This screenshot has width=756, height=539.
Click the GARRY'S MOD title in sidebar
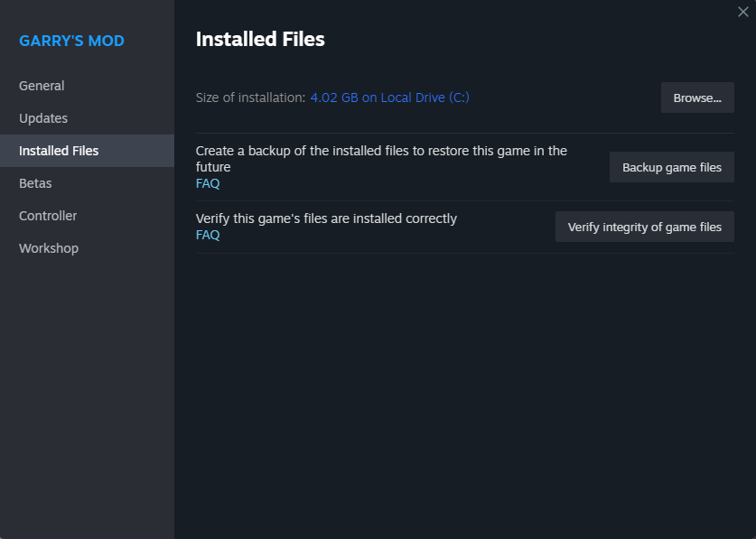[x=71, y=41]
